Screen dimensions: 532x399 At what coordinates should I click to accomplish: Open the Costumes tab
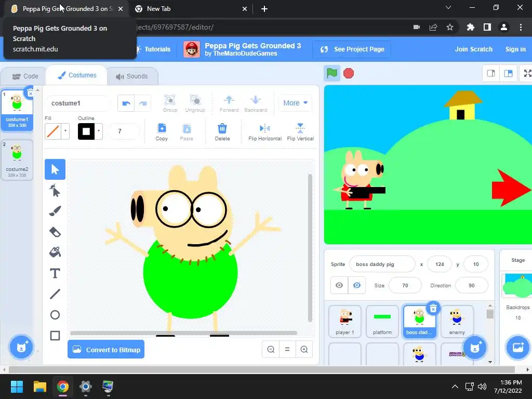click(77, 75)
